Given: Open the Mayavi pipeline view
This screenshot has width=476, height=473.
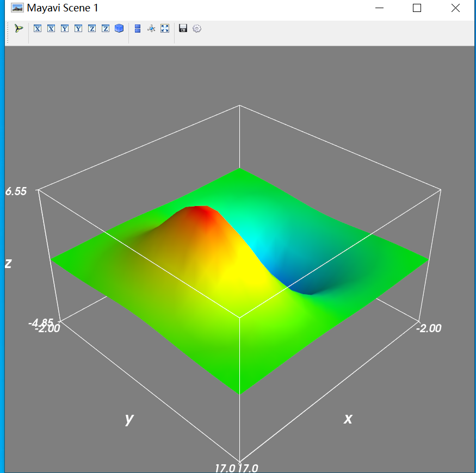Looking at the screenshot, I should coord(18,28).
